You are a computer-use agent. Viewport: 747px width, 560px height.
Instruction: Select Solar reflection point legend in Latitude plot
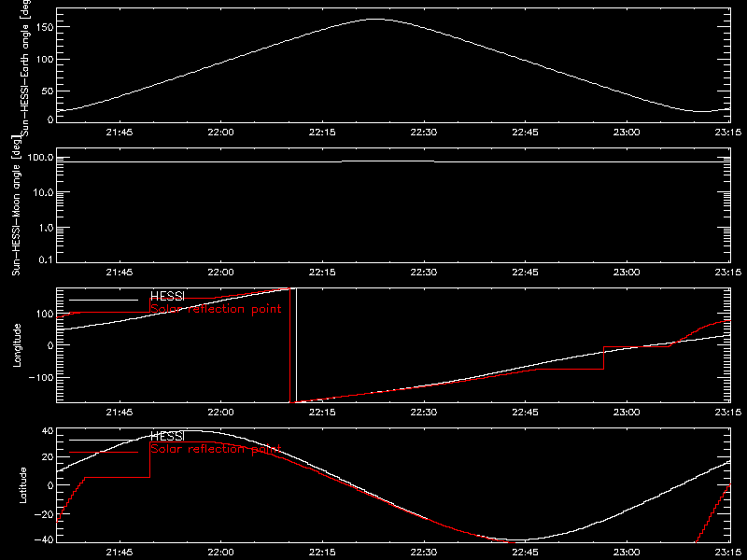(x=216, y=449)
